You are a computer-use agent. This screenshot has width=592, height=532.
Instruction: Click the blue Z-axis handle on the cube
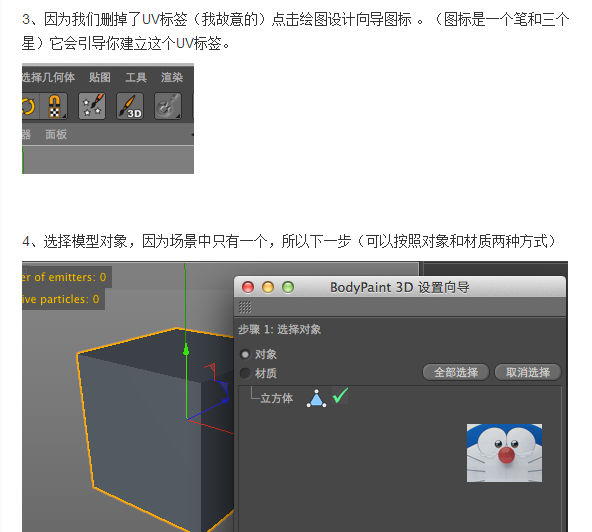click(225, 400)
